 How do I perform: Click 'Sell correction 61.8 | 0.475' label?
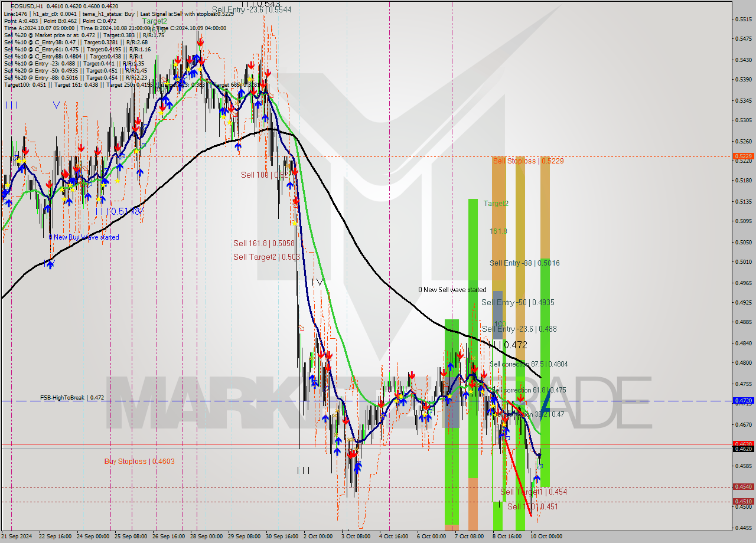[x=529, y=390]
